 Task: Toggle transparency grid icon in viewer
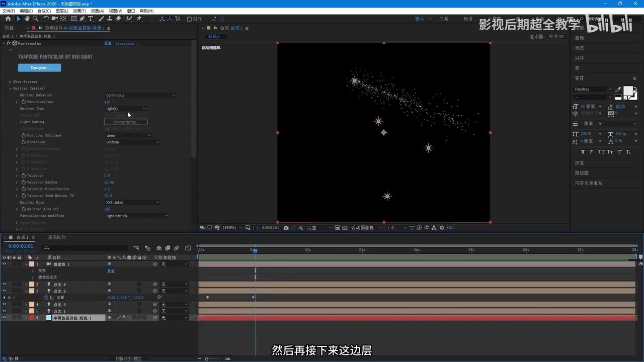tap(345, 228)
